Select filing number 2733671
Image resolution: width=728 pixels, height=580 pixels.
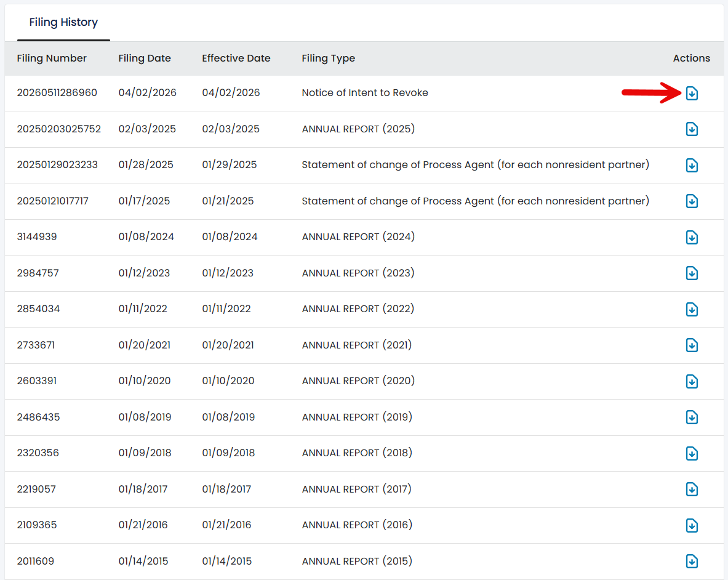point(36,345)
